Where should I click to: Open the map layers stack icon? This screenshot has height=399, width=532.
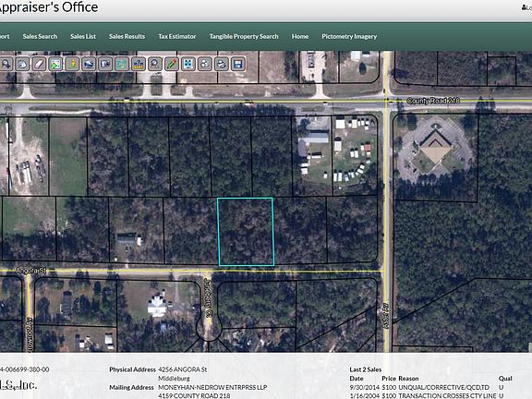89,64
